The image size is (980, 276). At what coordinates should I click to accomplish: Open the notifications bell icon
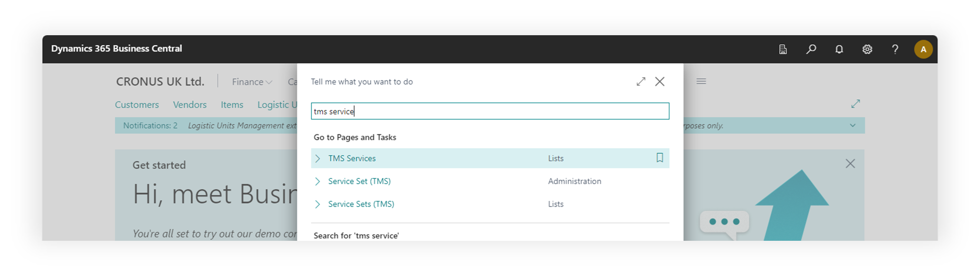839,49
